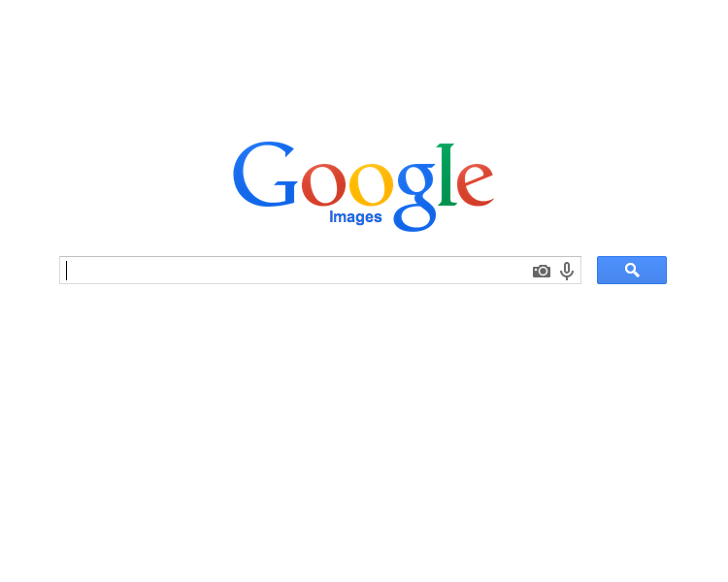Click the blue search button
The width and height of the screenshot is (728, 582).
632,270
